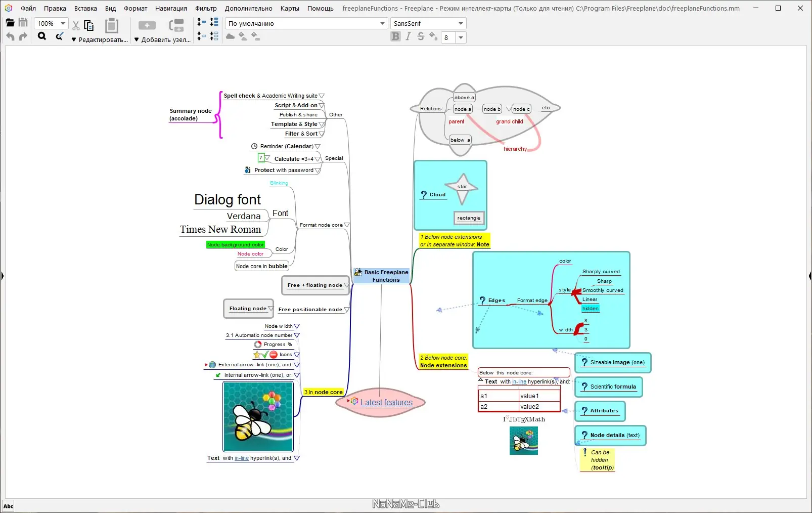Toggle italic formatting button
Screen dimensions: 812x513
[408, 36]
